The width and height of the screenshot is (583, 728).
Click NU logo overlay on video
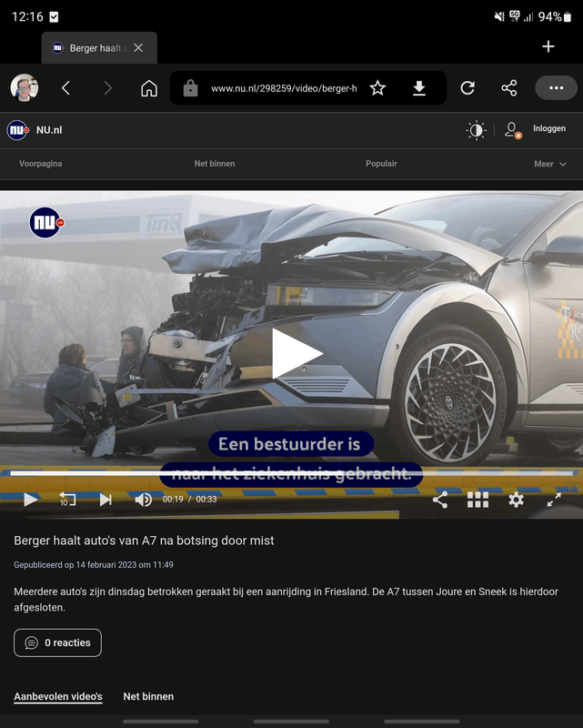click(46, 223)
